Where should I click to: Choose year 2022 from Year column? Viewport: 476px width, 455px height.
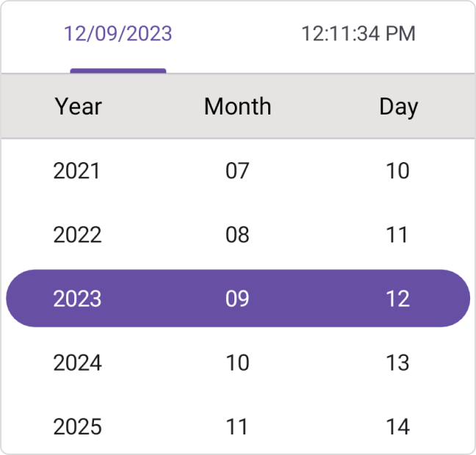(x=77, y=235)
